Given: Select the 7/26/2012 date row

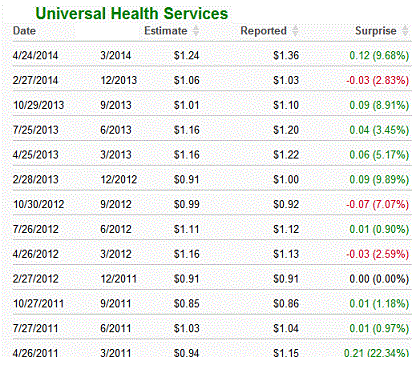Looking at the screenshot, I should (212, 229).
